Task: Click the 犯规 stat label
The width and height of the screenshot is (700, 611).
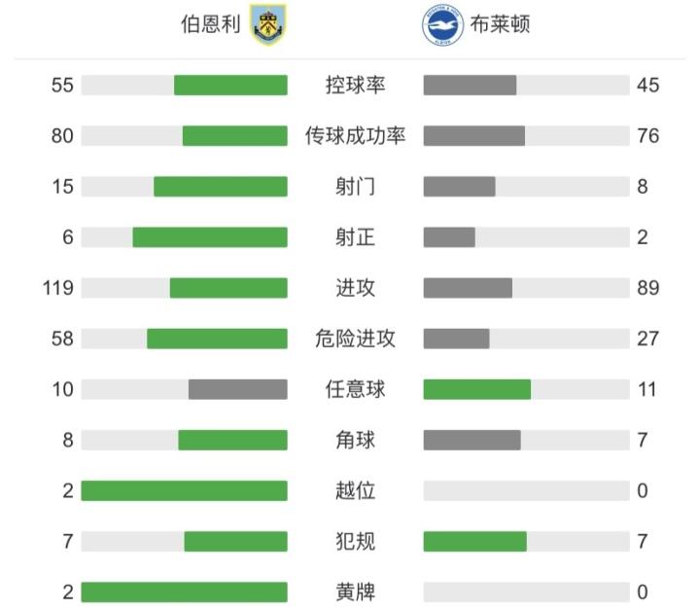Action: coord(355,541)
